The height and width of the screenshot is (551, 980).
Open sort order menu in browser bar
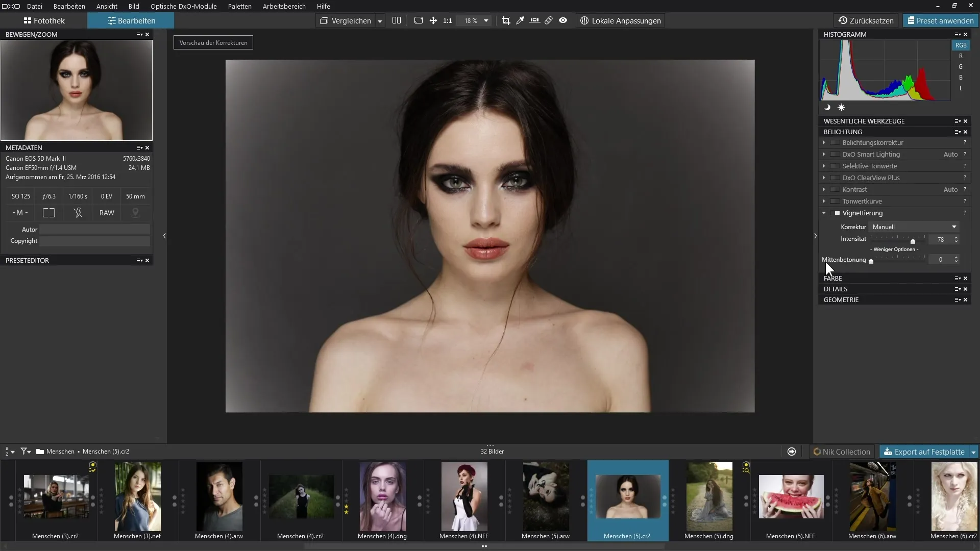coord(9,452)
